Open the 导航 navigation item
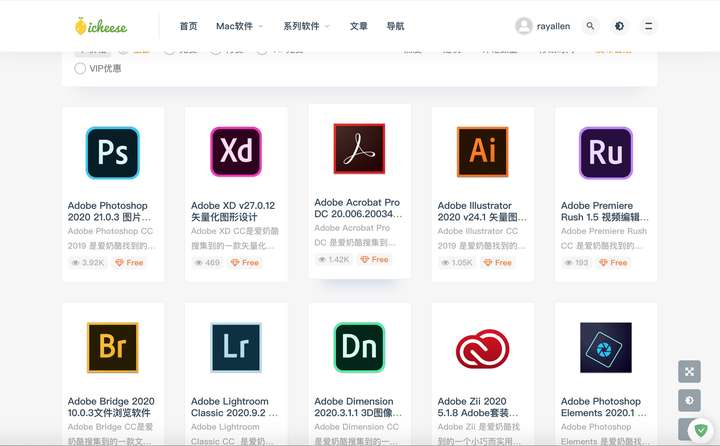This screenshot has width=720, height=446. click(x=395, y=26)
